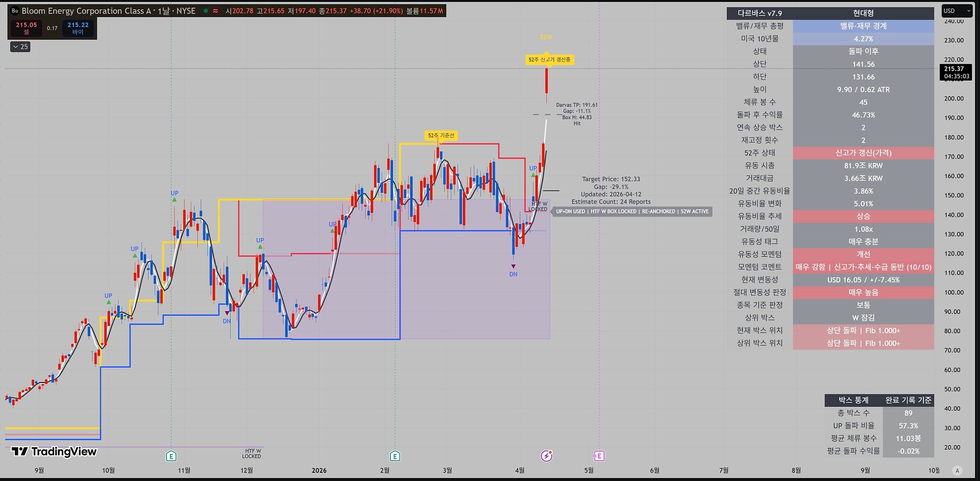Image resolution: width=980 pixels, height=481 pixels.
Task: Click the 절대 변동성 판정 매우 높음 cell
Action: click(863, 293)
